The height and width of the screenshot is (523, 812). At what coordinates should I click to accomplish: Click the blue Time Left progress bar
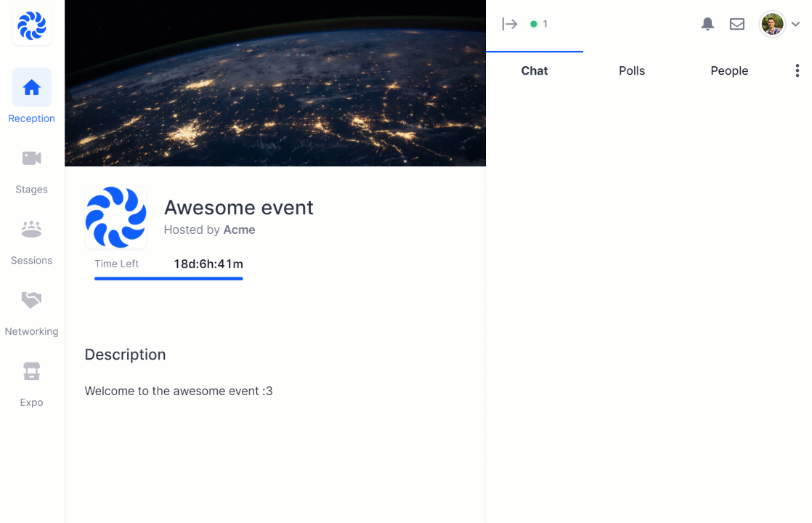click(169, 279)
